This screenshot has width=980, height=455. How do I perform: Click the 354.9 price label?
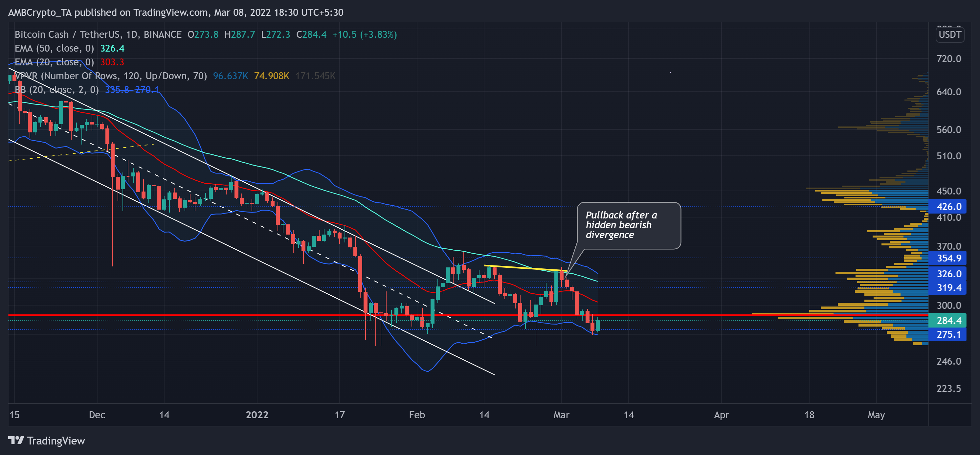pos(947,258)
